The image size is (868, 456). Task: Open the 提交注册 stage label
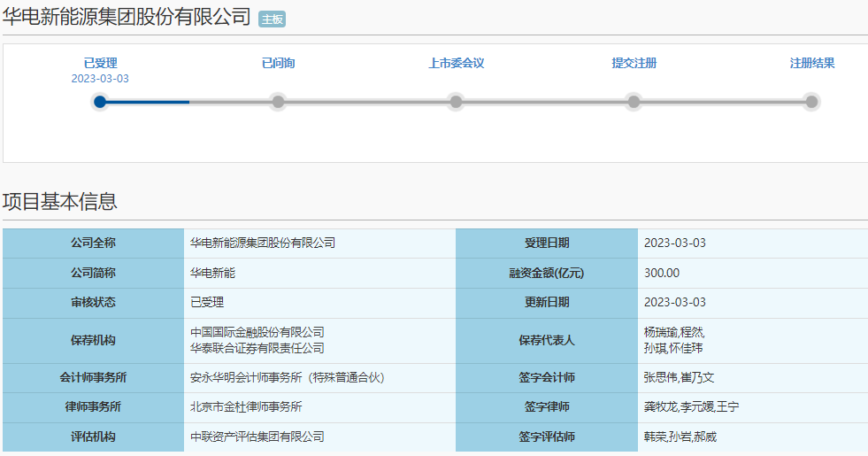(634, 63)
